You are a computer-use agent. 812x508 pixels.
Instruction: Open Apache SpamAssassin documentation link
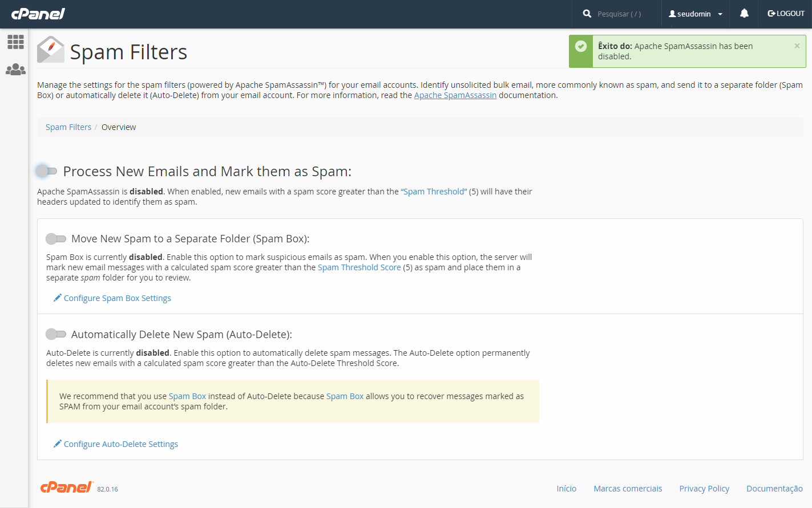(x=455, y=95)
